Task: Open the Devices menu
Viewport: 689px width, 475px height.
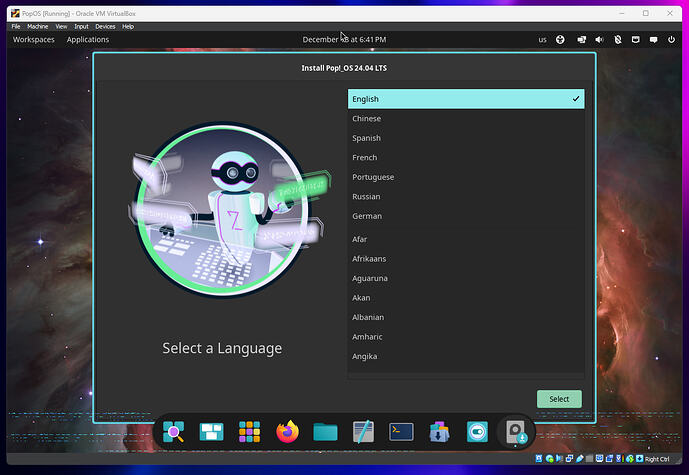Action: tap(105, 26)
